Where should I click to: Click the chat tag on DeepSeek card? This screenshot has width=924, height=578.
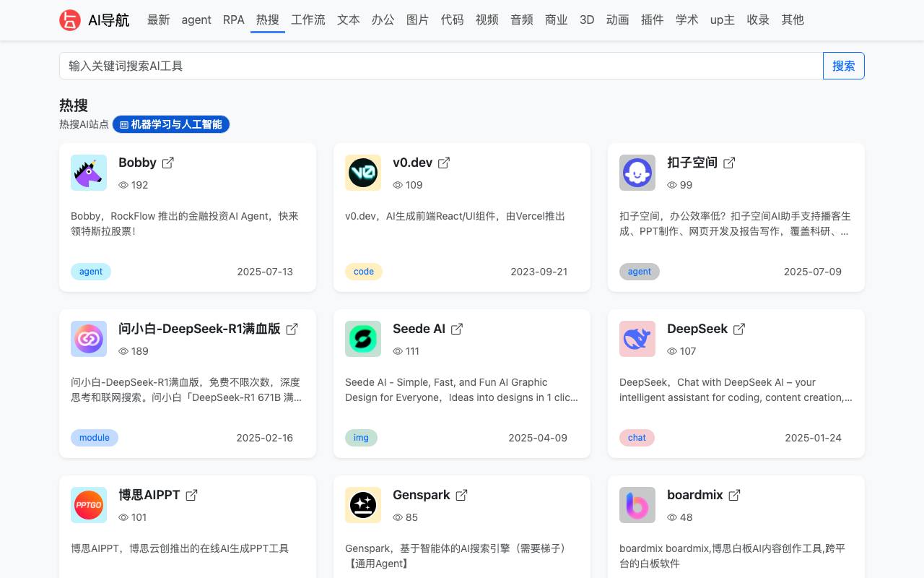coord(637,438)
